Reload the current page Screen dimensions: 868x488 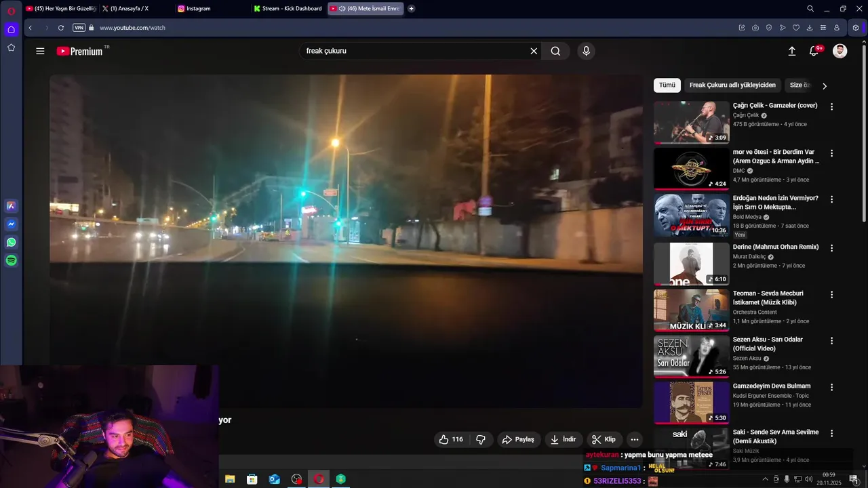[61, 28]
